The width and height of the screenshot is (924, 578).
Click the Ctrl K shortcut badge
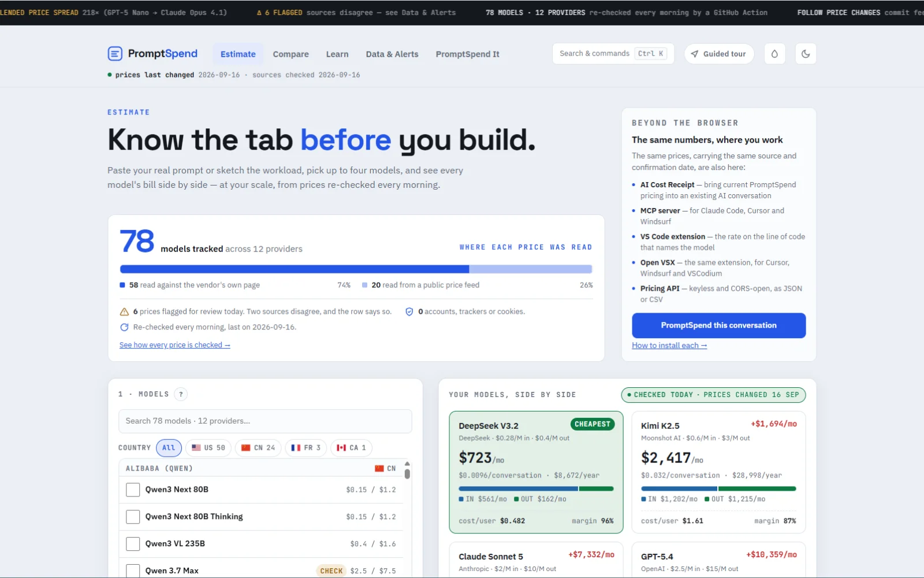point(651,54)
